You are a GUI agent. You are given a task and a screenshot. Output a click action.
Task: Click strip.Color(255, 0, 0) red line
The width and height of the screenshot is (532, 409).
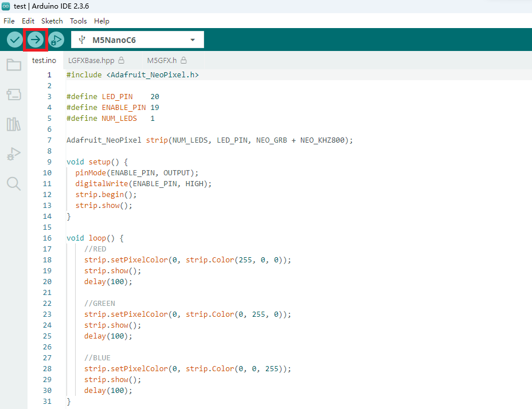coord(187,260)
